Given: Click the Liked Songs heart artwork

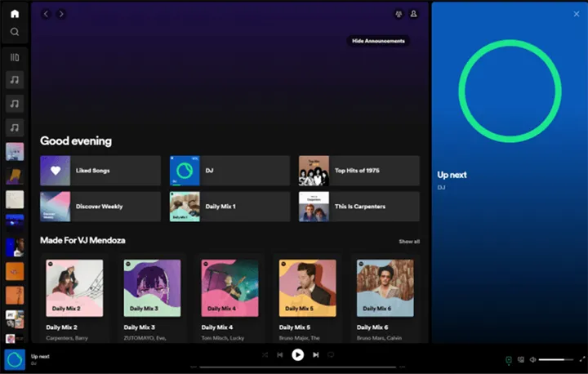Looking at the screenshot, I should 56,171.
